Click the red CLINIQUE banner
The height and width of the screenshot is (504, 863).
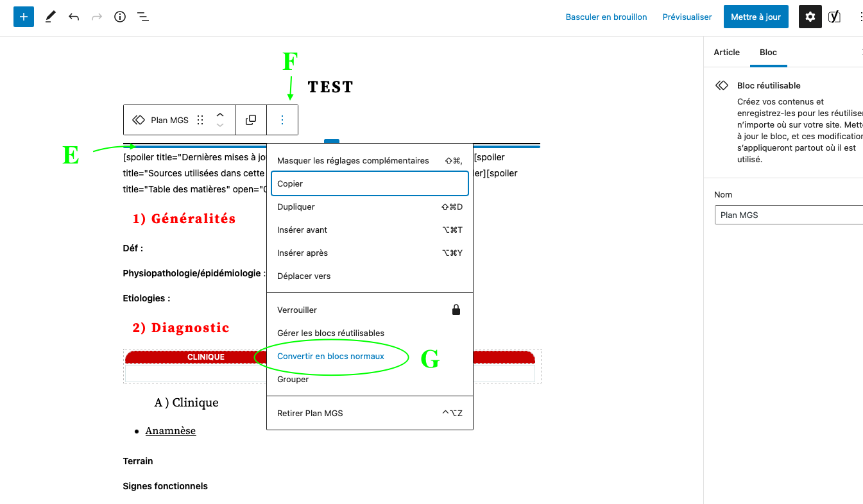[206, 357]
